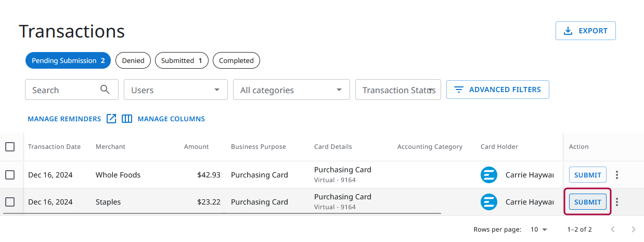Click the Export download icon
Screen dimensions: 644x242
[x=568, y=31]
